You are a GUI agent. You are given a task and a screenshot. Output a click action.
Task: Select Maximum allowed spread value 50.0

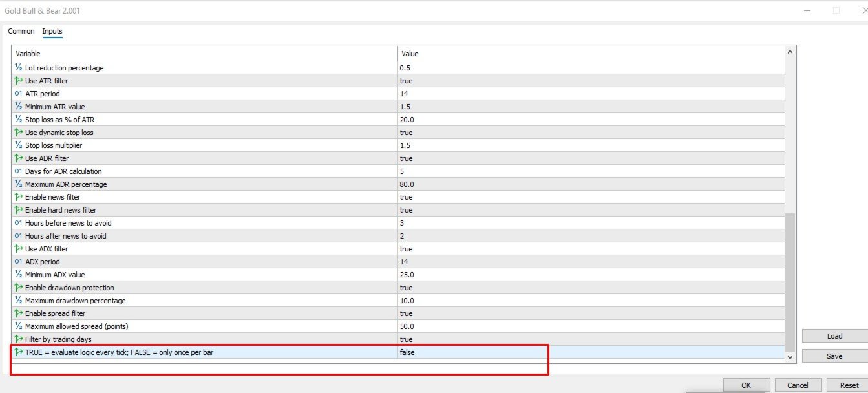(x=591, y=326)
